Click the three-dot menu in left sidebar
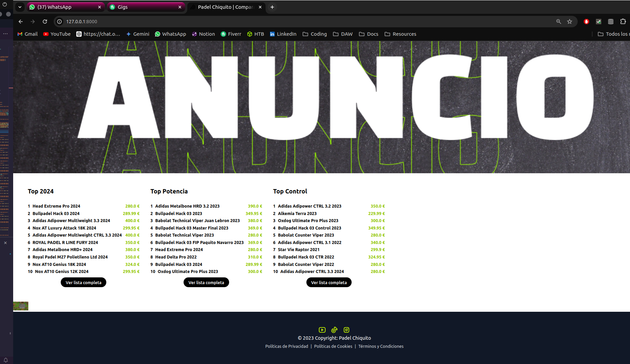This screenshot has height=364, width=630. tap(5, 34)
